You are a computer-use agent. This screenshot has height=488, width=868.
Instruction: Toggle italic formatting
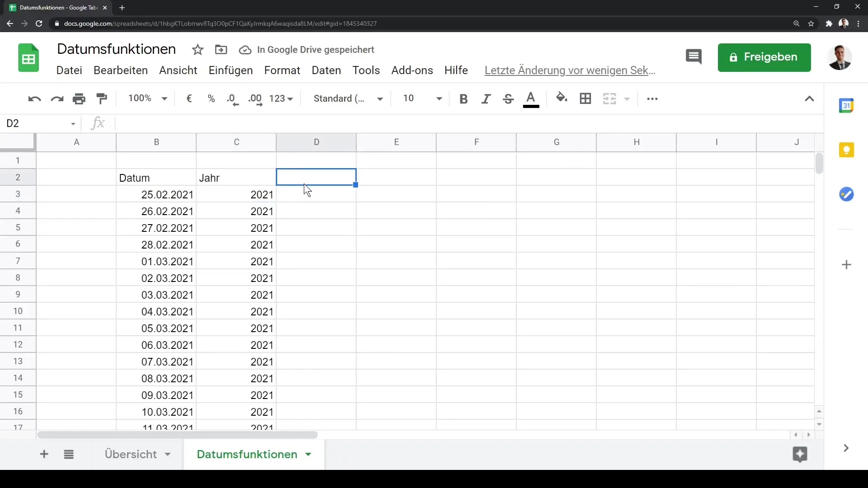pos(486,99)
